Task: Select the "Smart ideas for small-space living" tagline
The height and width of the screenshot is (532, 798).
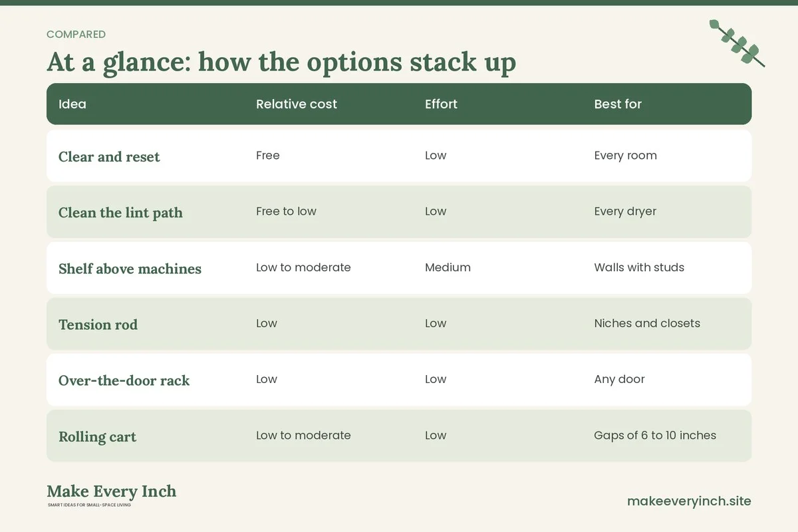Action: (89, 505)
